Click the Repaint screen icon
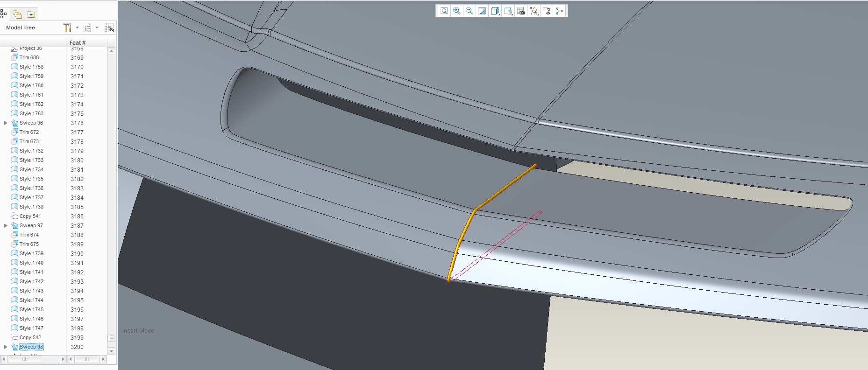 tap(482, 11)
